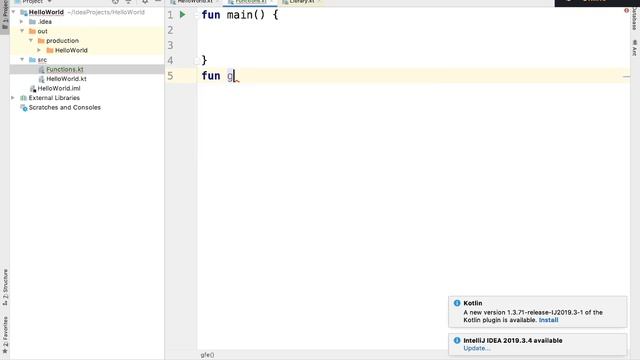Click Install link in Kotlin notification
The height and width of the screenshot is (360, 640).
[x=548, y=320]
